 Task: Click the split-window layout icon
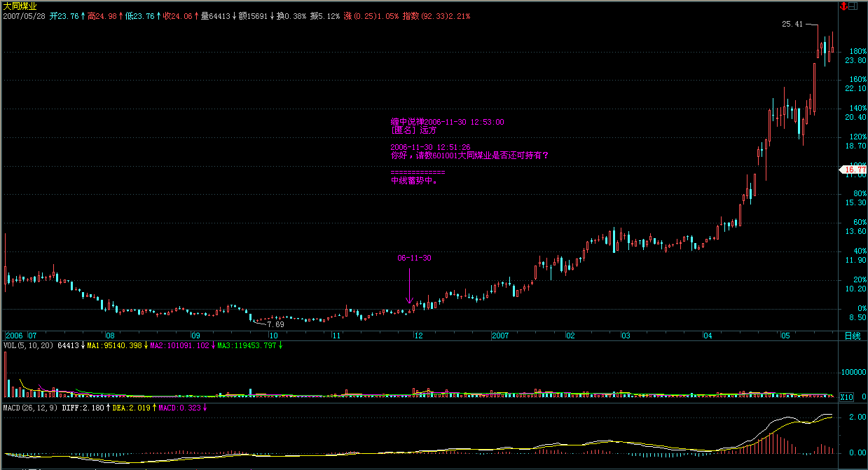pos(853,6)
